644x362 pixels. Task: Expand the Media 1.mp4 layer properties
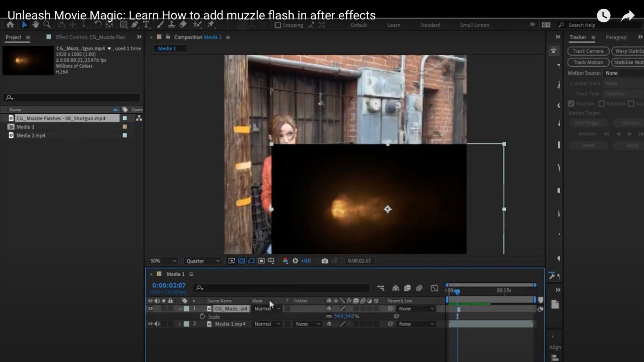click(x=180, y=324)
